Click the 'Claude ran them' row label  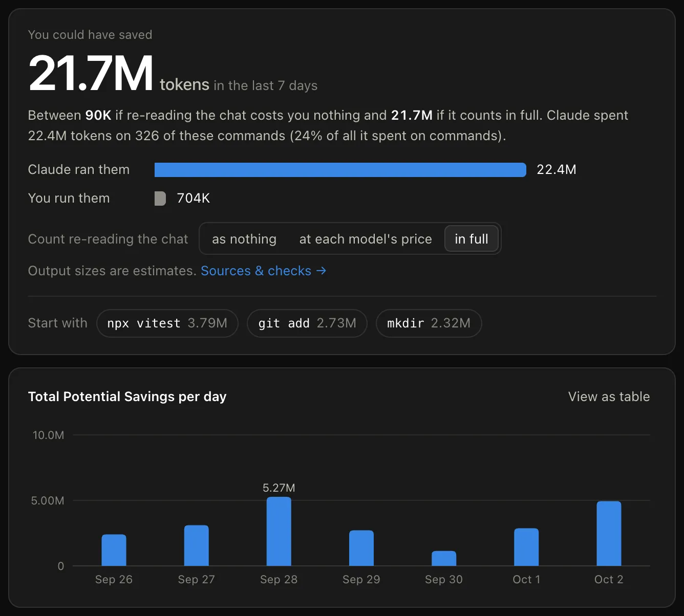coord(79,170)
